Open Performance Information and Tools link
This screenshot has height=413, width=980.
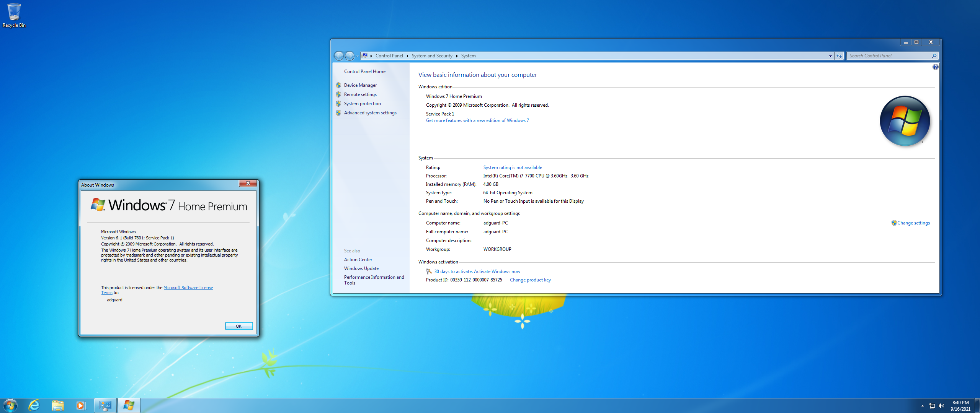click(374, 280)
